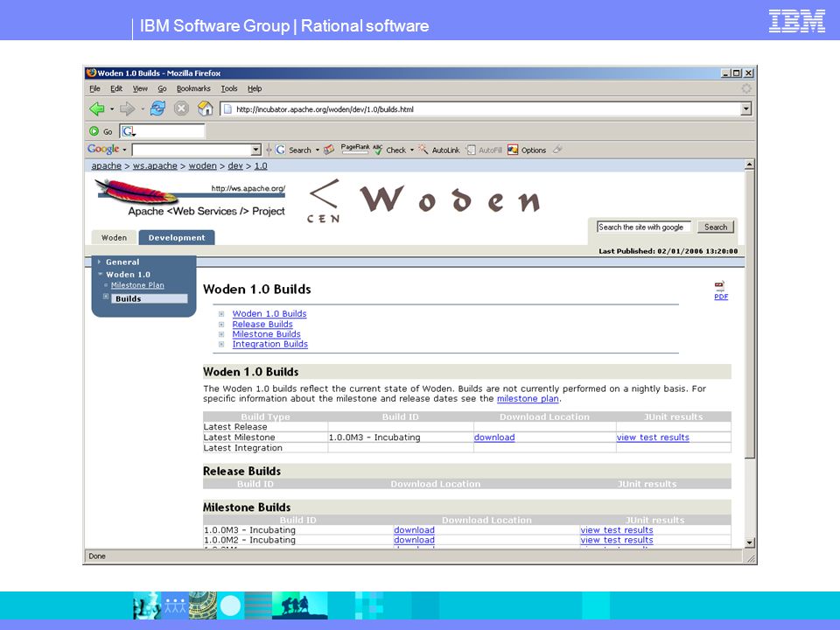This screenshot has width=840, height=630.
Task: Open the Go menu
Action: (162, 88)
